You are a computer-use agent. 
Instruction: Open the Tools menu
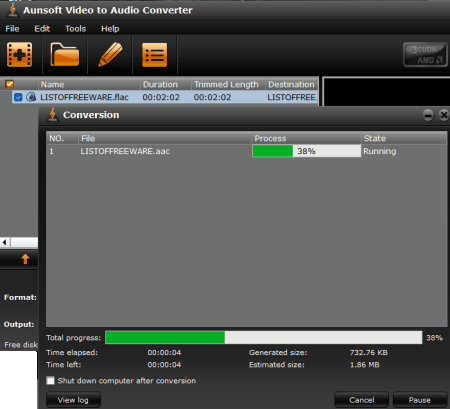75,29
